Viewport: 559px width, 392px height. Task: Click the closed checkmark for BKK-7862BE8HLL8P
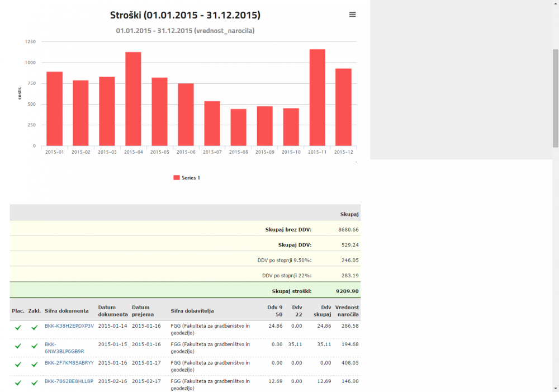[x=34, y=382]
